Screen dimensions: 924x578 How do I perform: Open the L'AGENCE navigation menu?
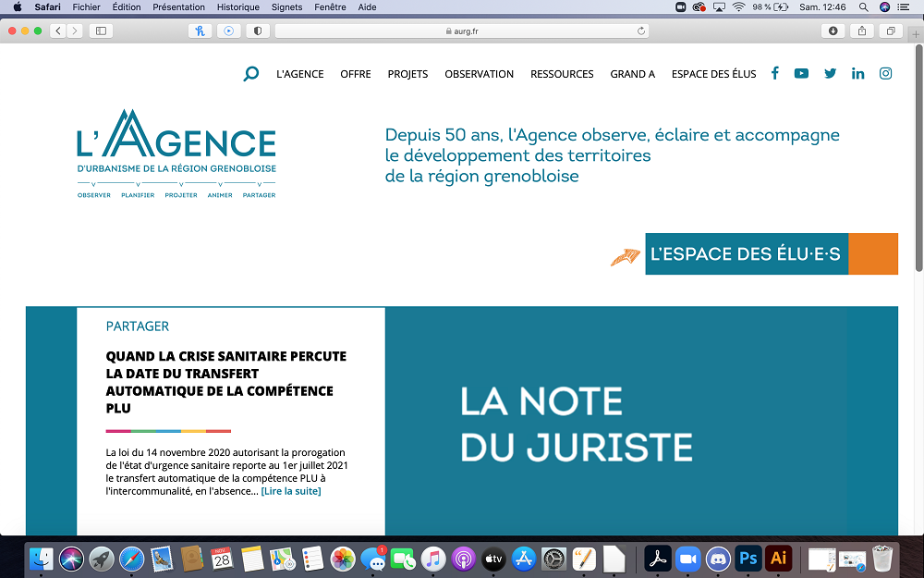300,74
